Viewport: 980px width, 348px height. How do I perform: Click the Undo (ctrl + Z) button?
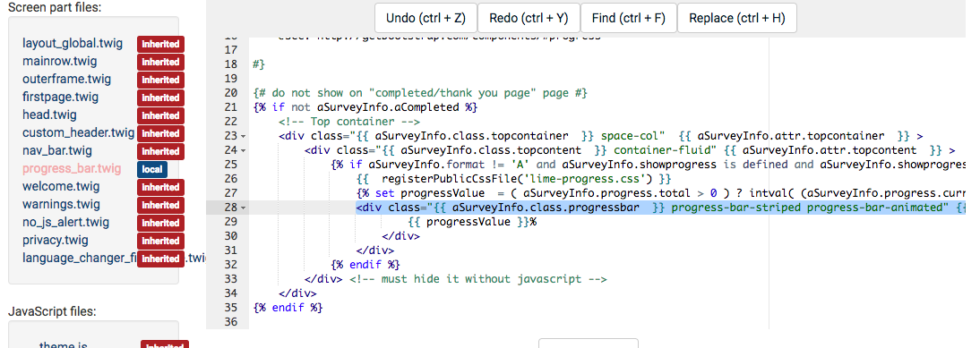click(x=426, y=18)
